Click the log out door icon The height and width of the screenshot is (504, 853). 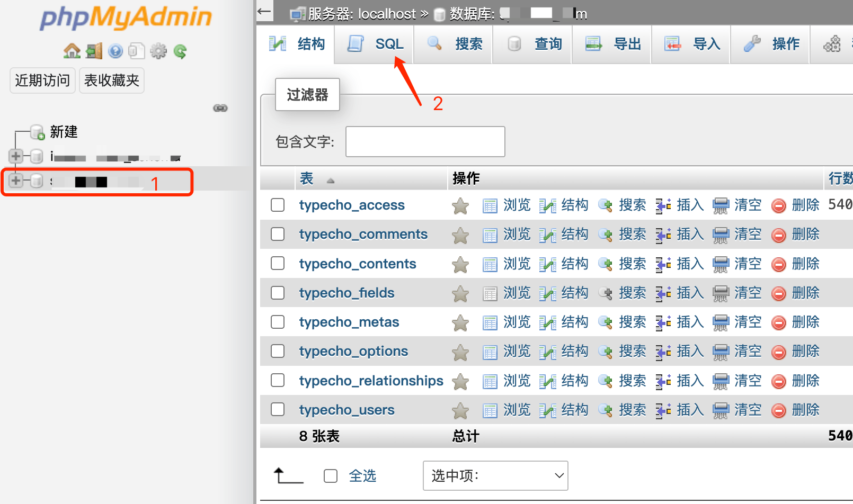pos(94,51)
